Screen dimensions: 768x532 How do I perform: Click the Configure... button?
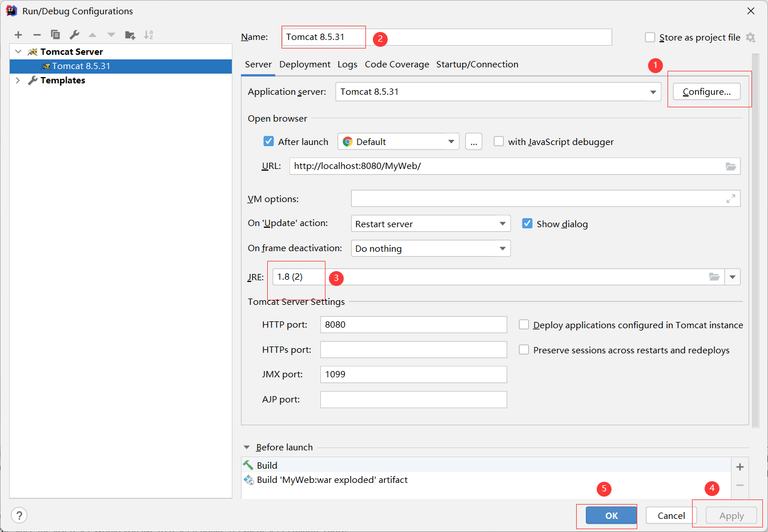click(706, 92)
